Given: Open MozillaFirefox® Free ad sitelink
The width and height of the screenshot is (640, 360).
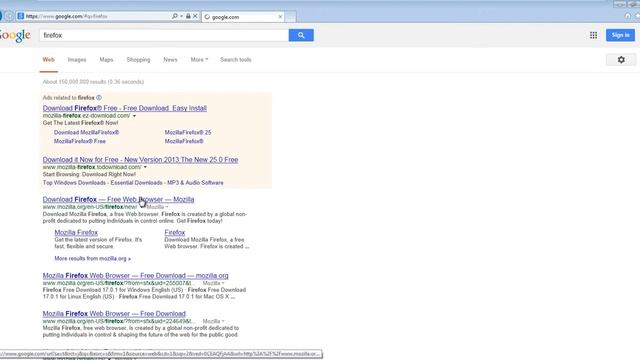Looking at the screenshot, I should point(80,141).
